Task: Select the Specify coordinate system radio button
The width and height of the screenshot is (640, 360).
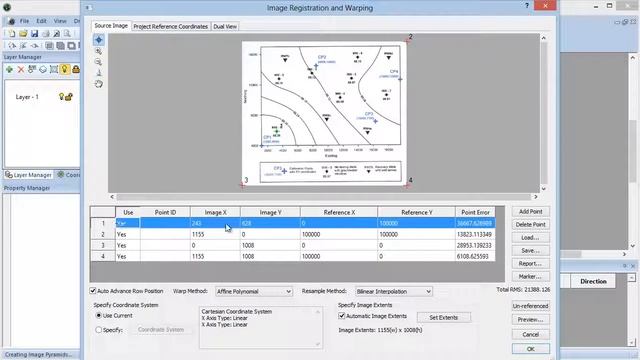Action: click(98, 329)
